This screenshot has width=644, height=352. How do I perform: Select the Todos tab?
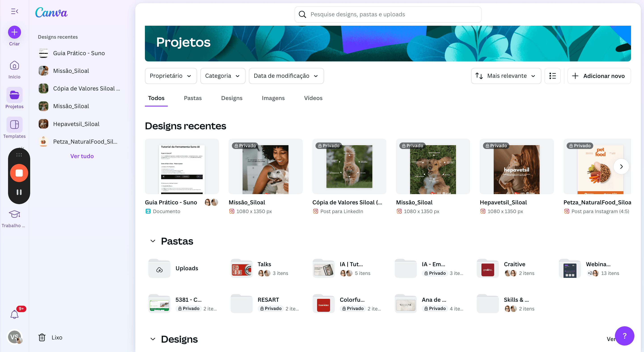pyautogui.click(x=156, y=98)
